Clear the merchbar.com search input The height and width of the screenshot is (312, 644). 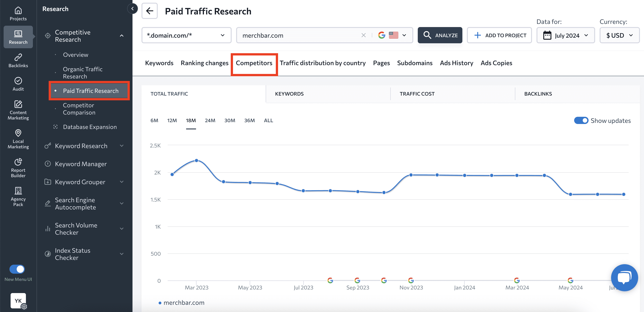tap(363, 35)
